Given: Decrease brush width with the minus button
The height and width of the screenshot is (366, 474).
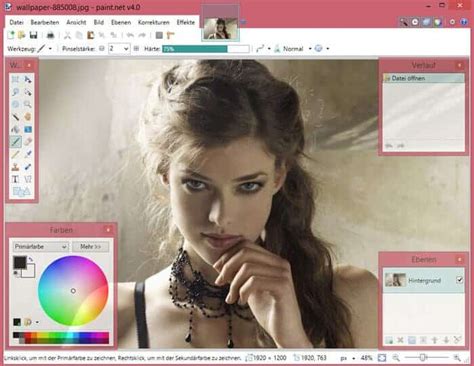Looking at the screenshot, I should [102, 49].
